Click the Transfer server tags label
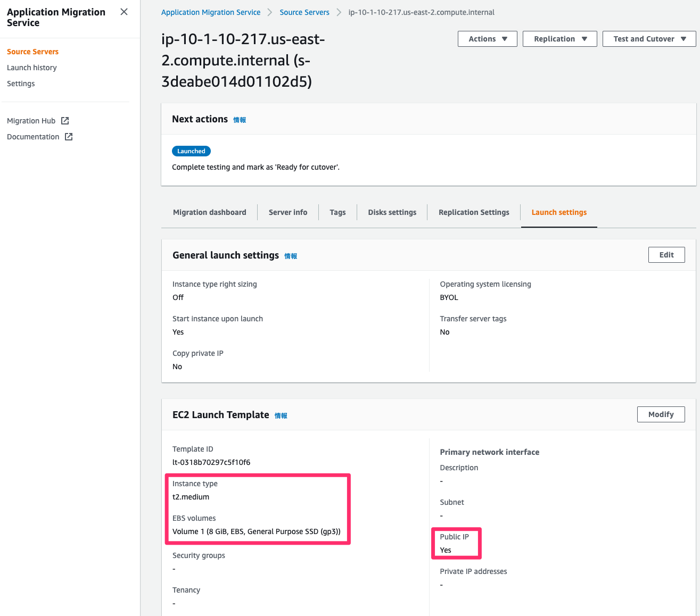700x616 pixels. click(x=473, y=319)
